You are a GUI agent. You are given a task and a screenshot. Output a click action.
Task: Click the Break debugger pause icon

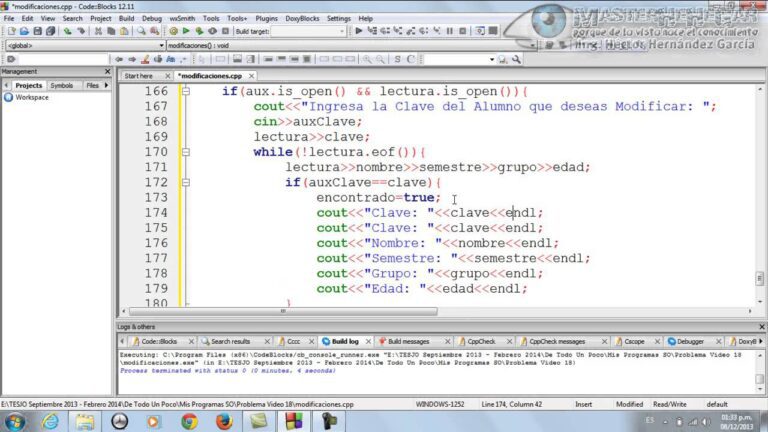click(450, 31)
